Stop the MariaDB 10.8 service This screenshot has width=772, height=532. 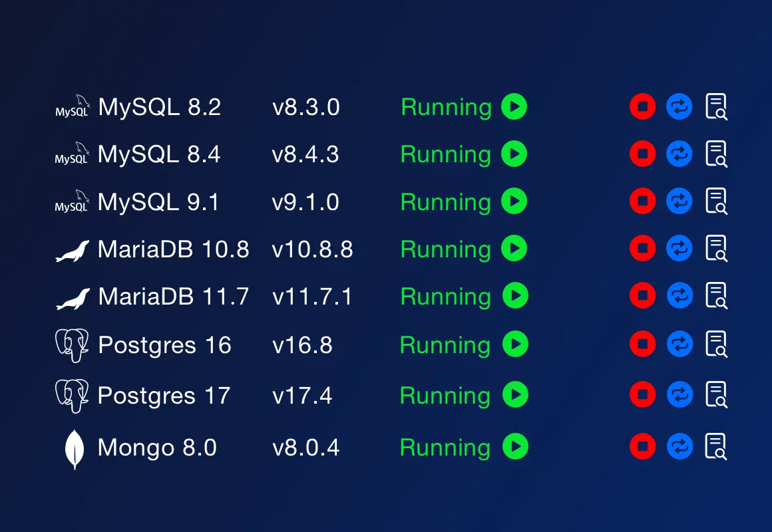point(642,248)
